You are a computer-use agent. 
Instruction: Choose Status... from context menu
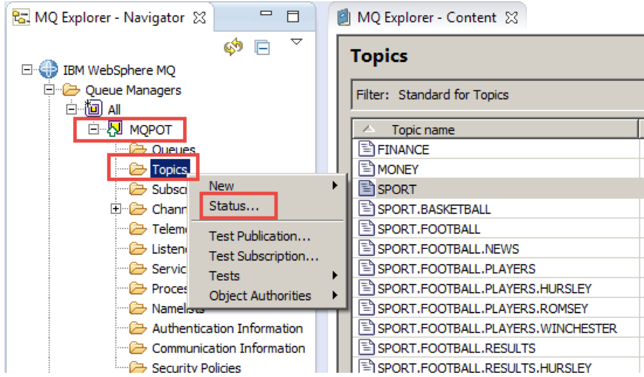(268, 206)
